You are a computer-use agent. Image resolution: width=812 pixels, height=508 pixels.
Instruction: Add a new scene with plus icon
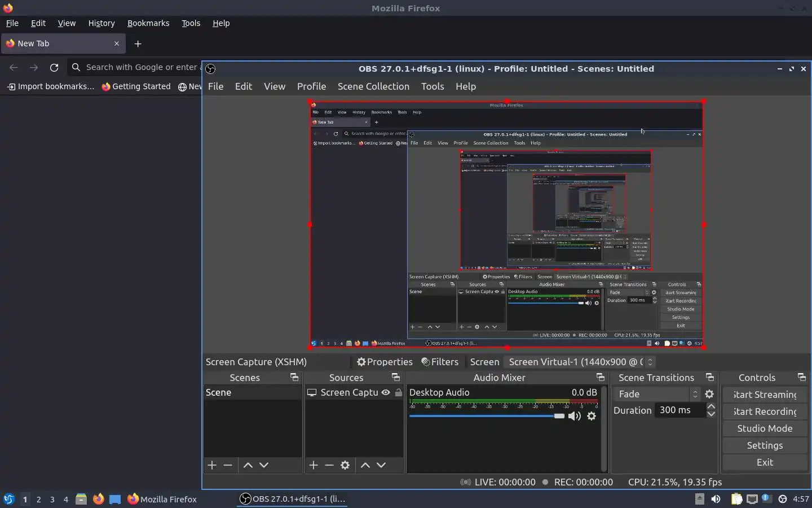tap(212, 465)
